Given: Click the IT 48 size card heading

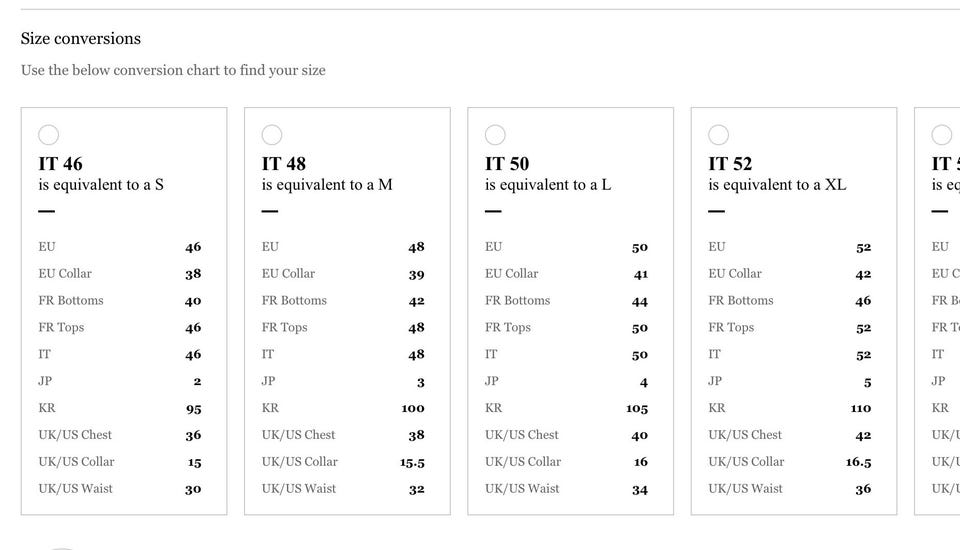Looking at the screenshot, I should click(x=284, y=164).
